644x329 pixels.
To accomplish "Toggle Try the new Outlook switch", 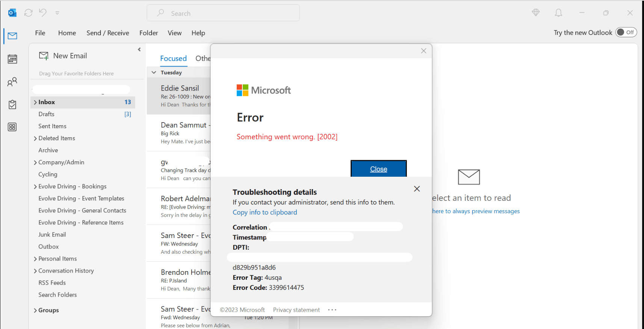I will pyautogui.click(x=626, y=32).
